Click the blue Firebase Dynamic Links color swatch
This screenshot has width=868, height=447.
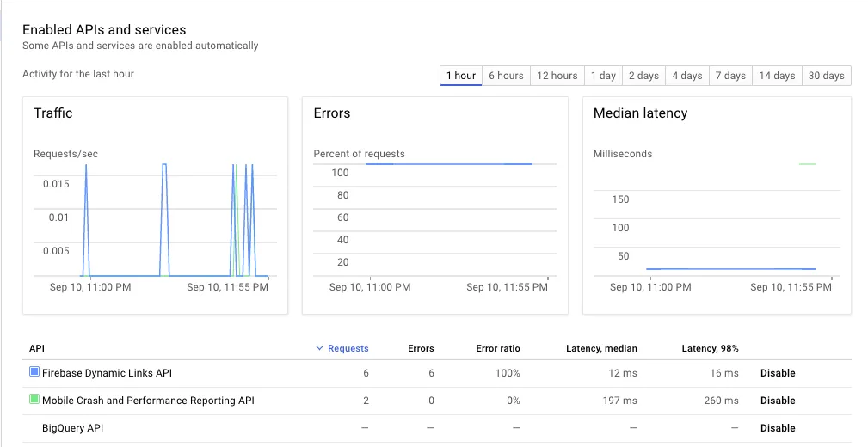pyautogui.click(x=34, y=372)
